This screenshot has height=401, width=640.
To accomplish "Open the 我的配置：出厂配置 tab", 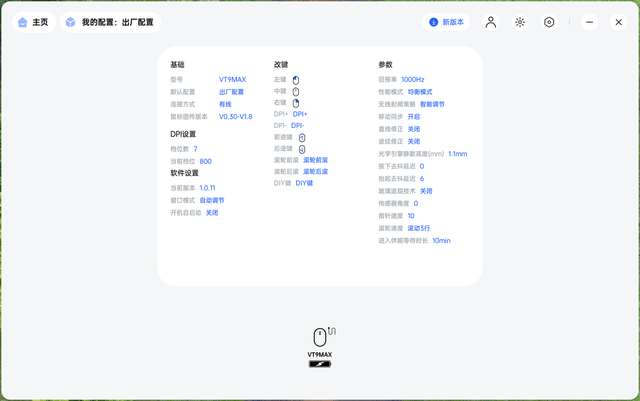I will (x=111, y=22).
